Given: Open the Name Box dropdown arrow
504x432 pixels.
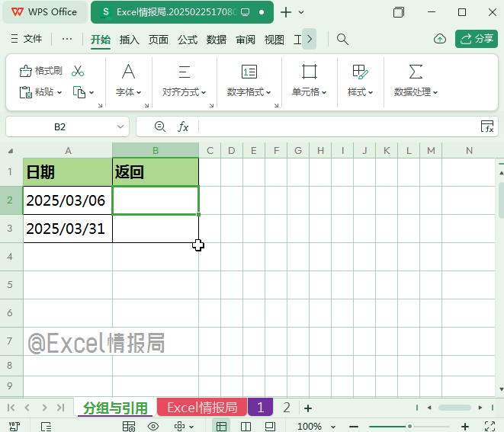Looking at the screenshot, I should (120, 126).
